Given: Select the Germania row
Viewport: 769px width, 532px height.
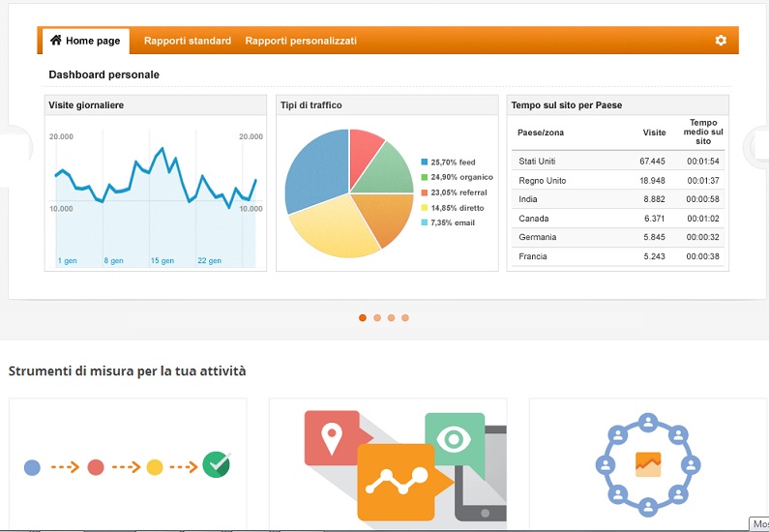Looking at the screenshot, I should coord(618,237).
